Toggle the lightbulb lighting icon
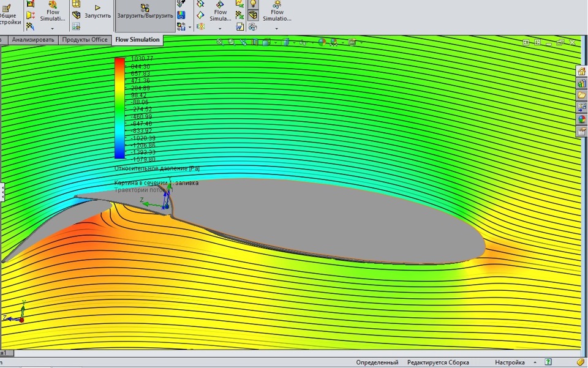This screenshot has height=368, width=588. 253,4
